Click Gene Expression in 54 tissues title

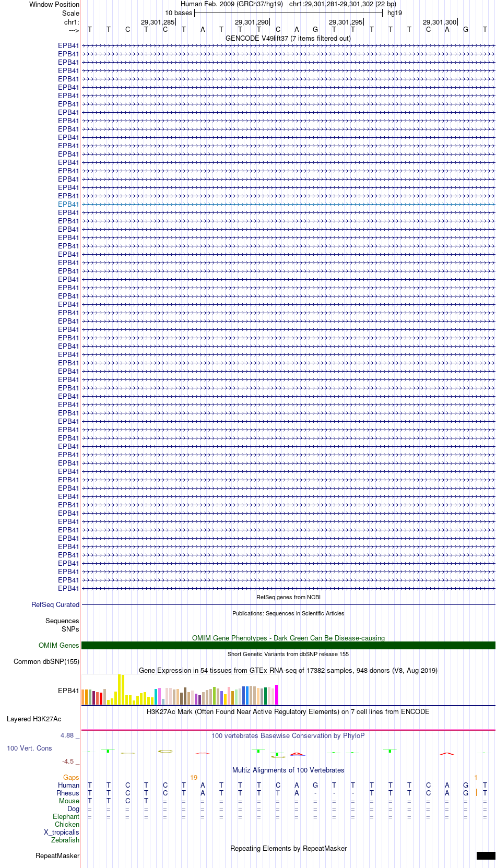(x=288, y=670)
